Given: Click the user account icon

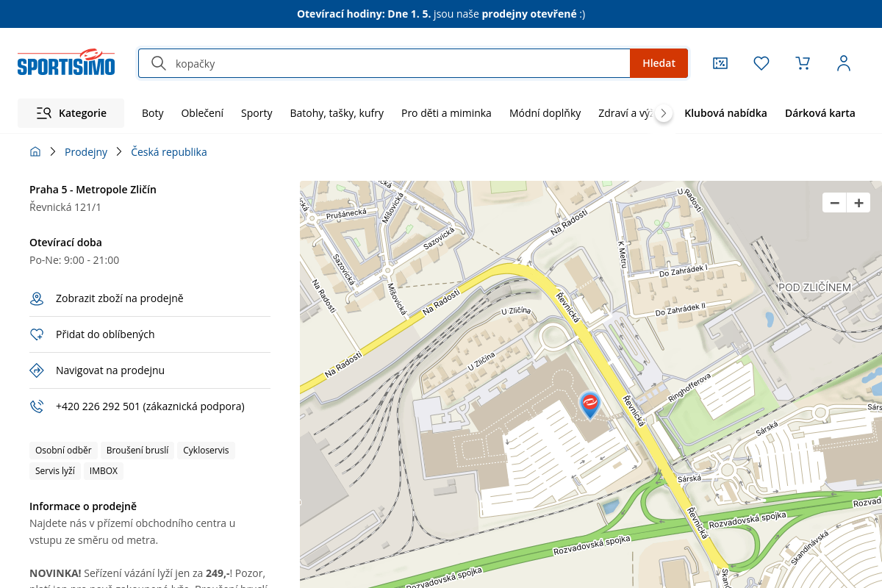Looking at the screenshot, I should pos(844,63).
